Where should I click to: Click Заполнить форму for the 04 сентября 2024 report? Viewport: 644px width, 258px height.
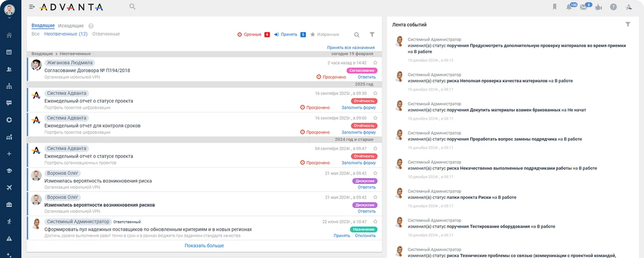358,163
